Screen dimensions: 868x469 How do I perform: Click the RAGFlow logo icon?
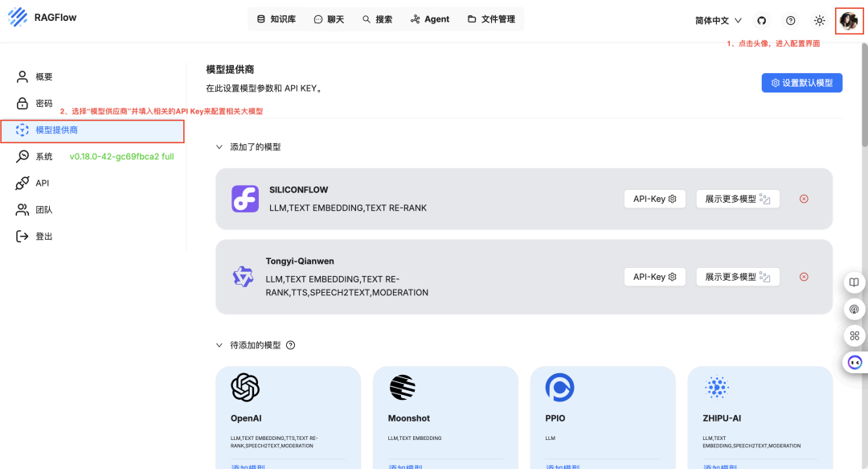(x=17, y=17)
